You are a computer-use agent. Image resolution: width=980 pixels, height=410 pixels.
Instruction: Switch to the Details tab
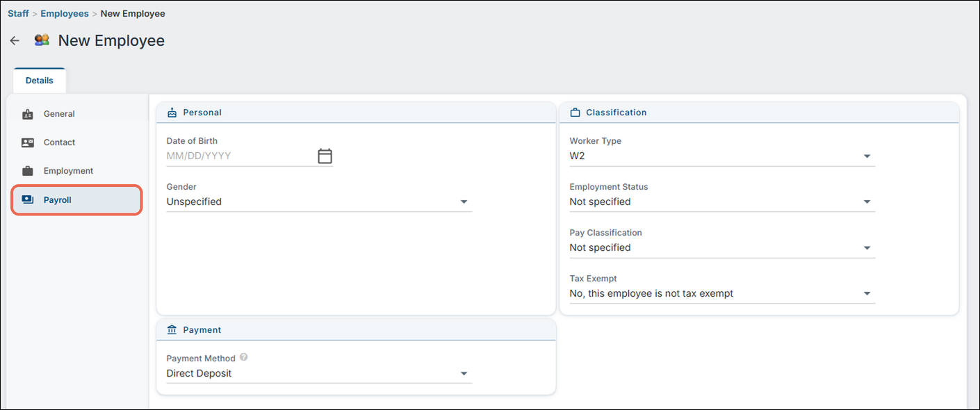(40, 81)
